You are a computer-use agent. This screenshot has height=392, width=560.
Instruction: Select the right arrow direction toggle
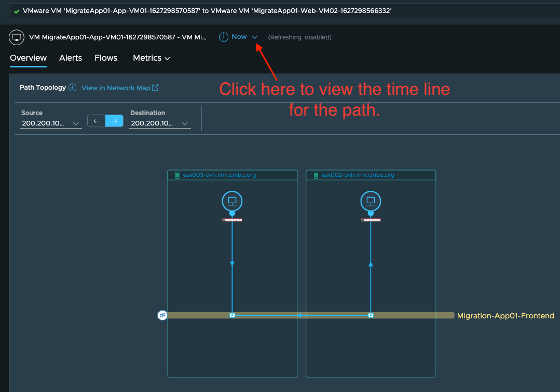click(x=114, y=121)
